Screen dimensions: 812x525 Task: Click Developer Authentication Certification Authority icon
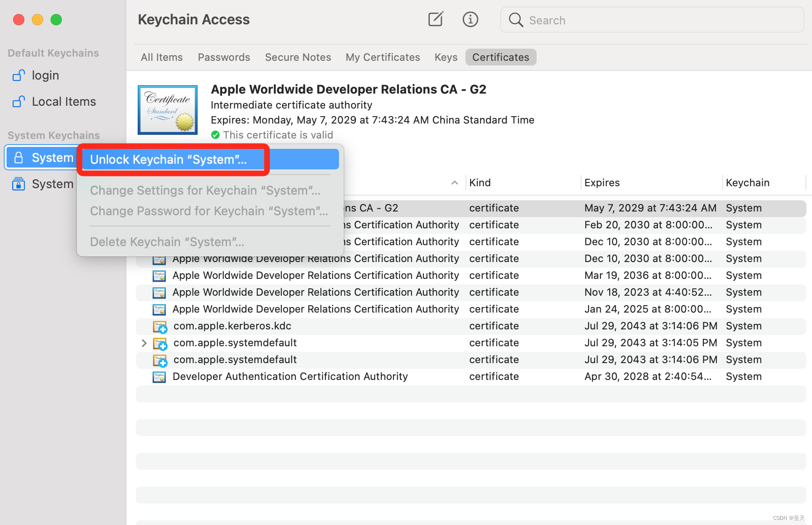click(159, 377)
